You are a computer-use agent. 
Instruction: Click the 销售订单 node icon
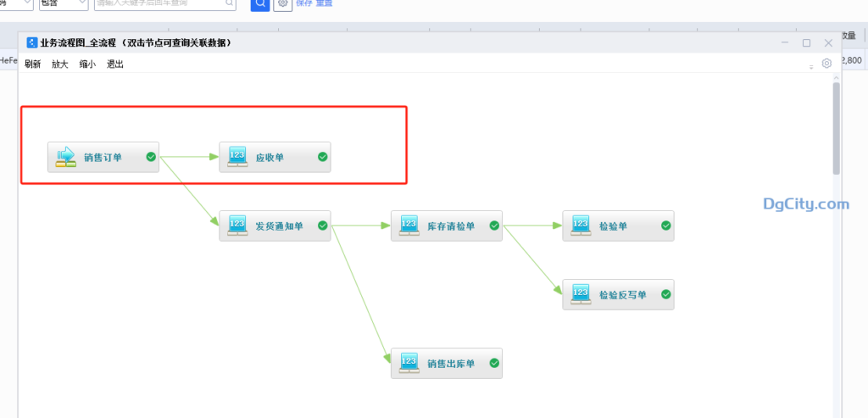(66, 157)
